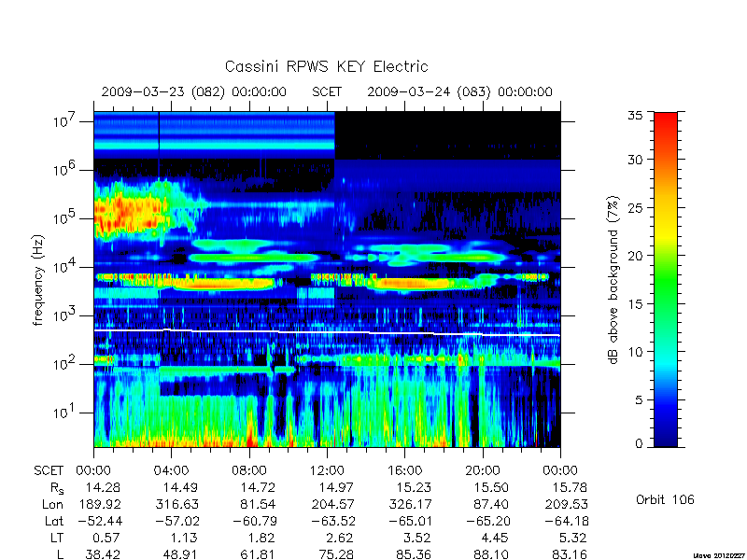
Task: Click the 'Cassini RPWS KEY Electric' title
Action: click(326, 66)
